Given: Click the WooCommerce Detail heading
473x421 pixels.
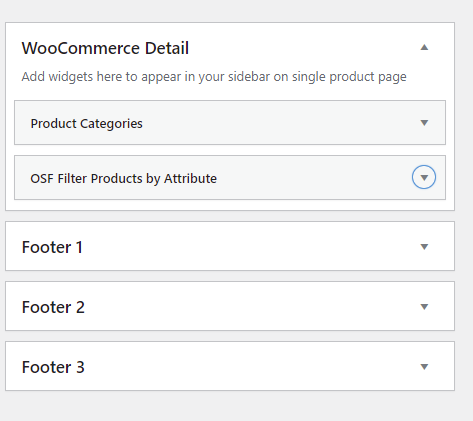Looking at the screenshot, I should [x=105, y=48].
